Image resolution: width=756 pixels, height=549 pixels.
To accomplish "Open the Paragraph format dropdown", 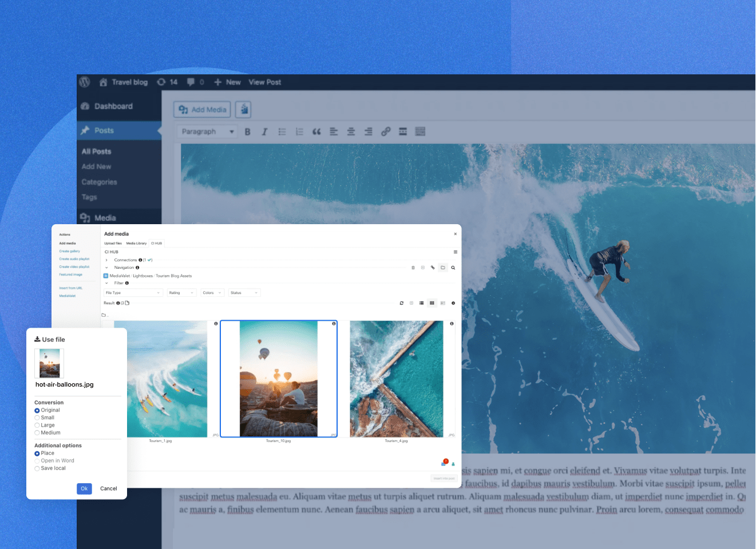I will coord(207,132).
